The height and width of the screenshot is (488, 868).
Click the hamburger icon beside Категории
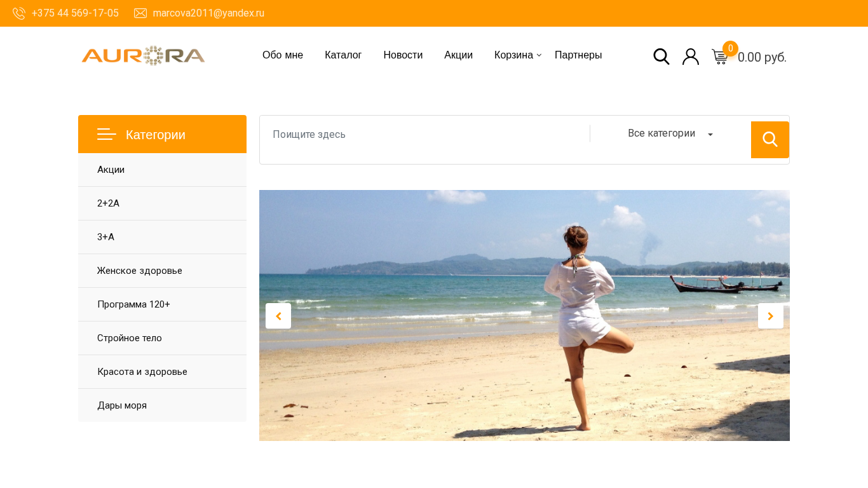[107, 134]
